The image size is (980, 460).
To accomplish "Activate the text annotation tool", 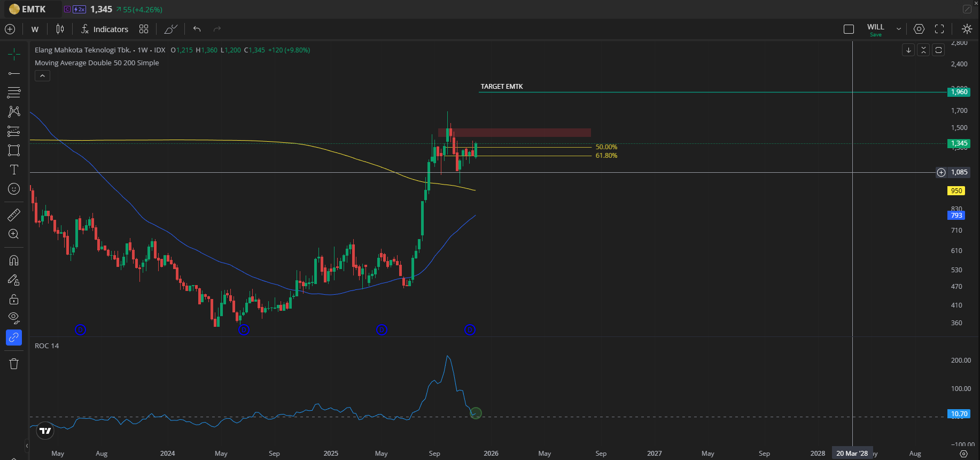I will [14, 170].
